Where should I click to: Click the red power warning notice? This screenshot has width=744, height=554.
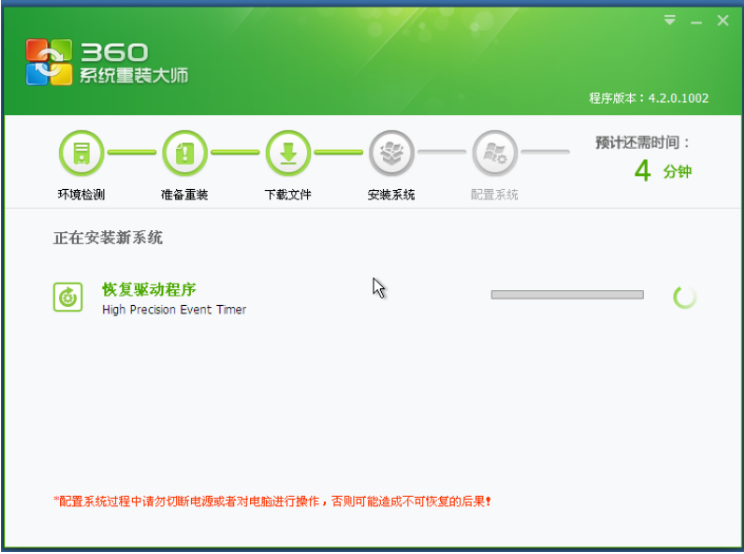[272, 501]
